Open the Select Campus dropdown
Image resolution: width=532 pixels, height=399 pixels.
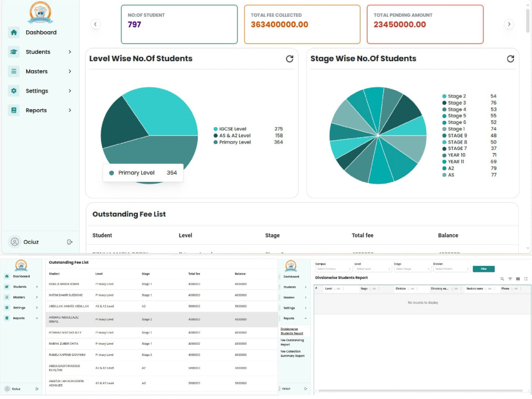tap(334, 269)
